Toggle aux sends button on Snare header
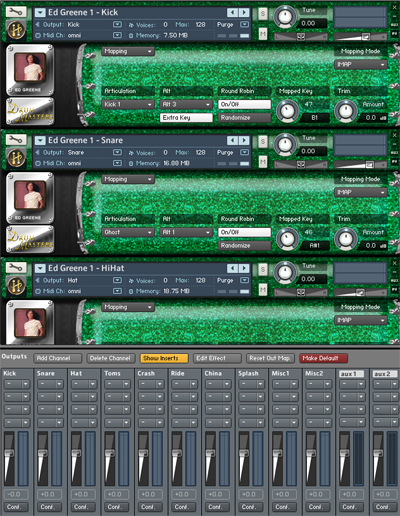The image size is (400, 516). coord(394,153)
